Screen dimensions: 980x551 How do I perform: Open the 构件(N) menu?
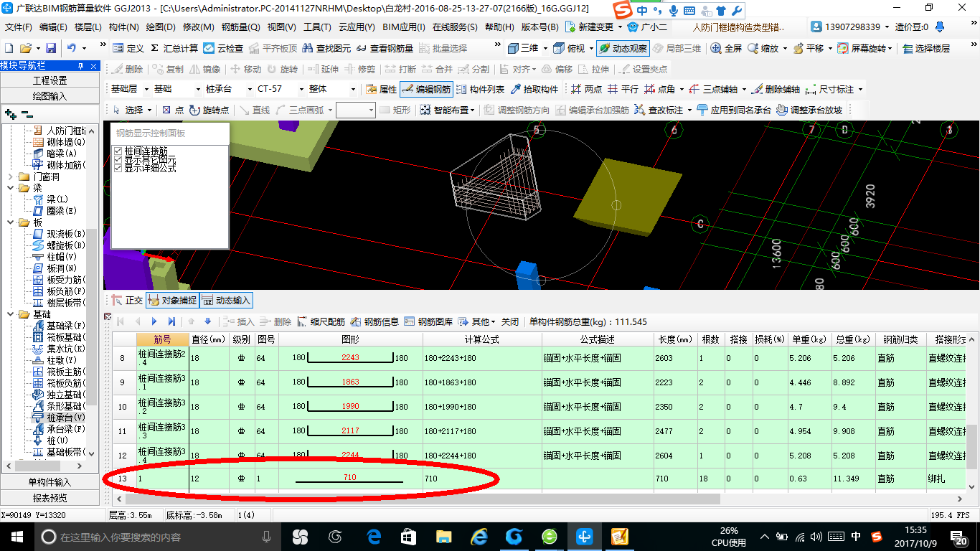[123, 27]
